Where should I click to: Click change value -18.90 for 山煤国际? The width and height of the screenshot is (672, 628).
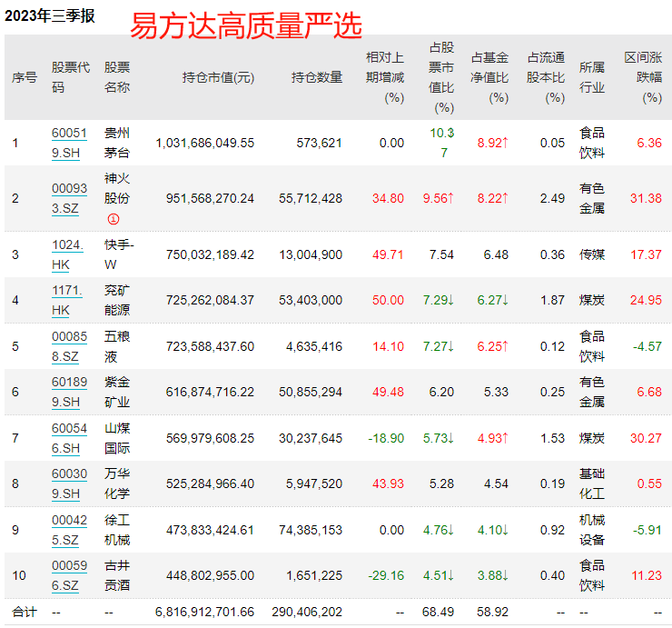click(x=386, y=438)
